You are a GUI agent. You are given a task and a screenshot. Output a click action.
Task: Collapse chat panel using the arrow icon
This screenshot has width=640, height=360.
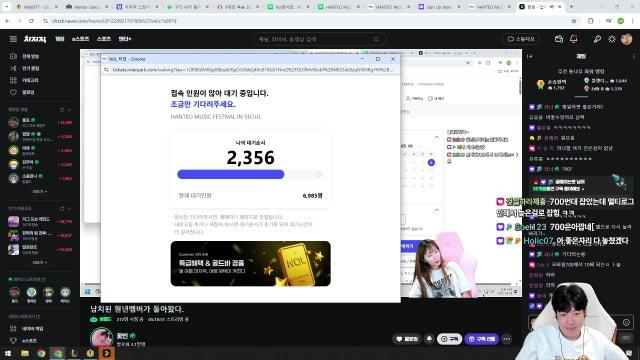[x=530, y=56]
